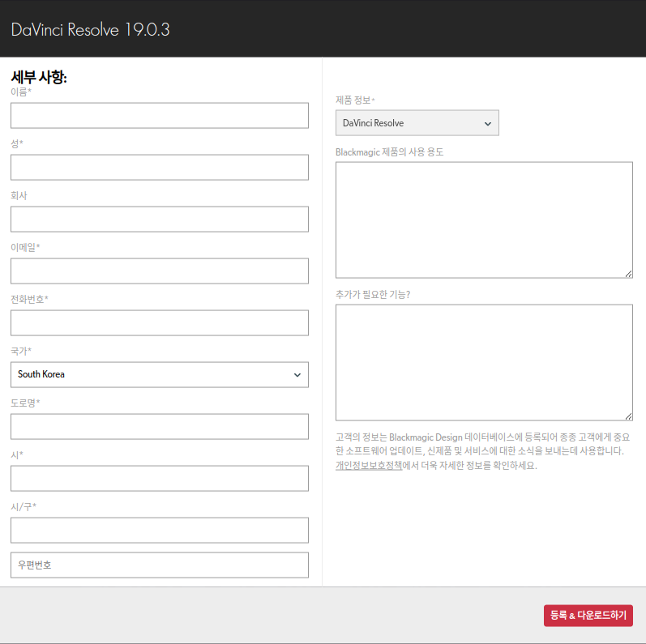Select the 이메일 (email) input field

[x=160, y=271]
